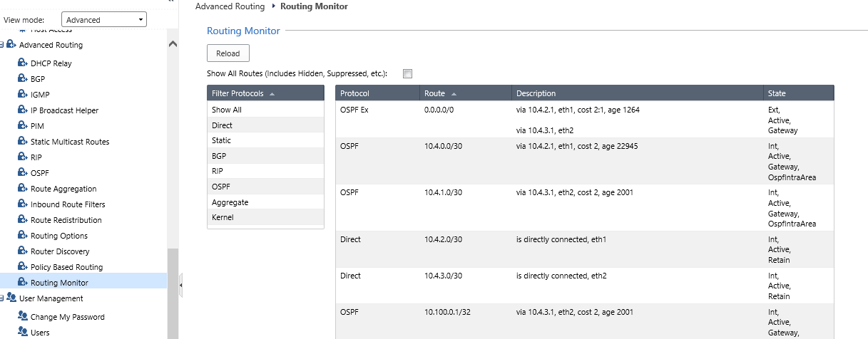Sort table by Route column header
Image resolution: width=868 pixels, height=339 pixels.
(434, 93)
